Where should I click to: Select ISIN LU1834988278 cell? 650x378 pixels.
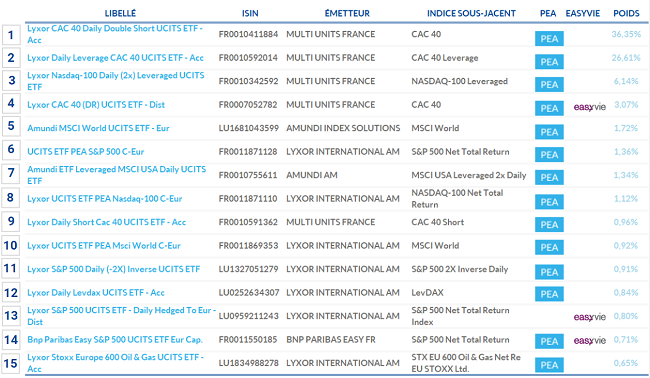(x=249, y=363)
